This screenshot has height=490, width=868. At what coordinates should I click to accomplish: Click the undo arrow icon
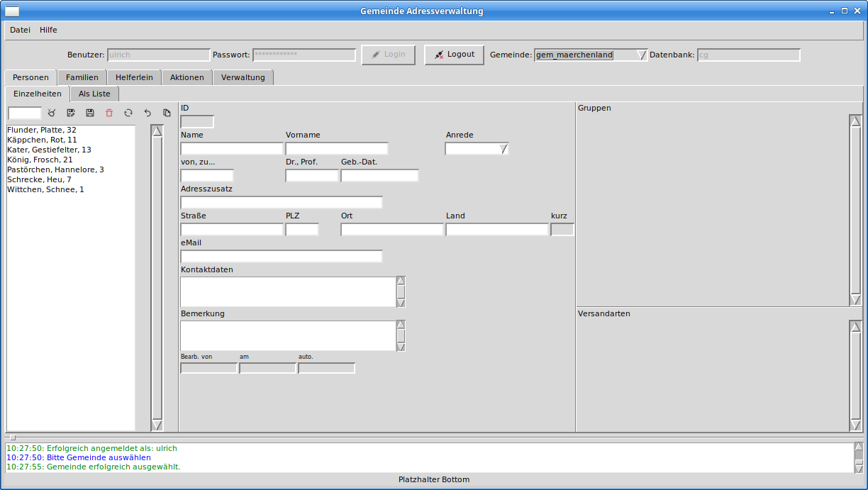click(148, 113)
